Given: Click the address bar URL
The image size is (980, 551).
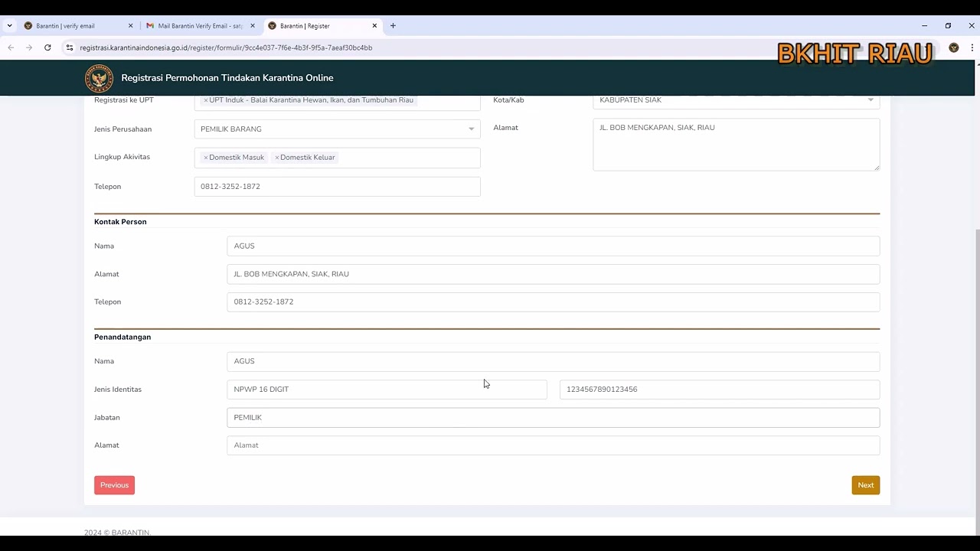Looking at the screenshot, I should pyautogui.click(x=226, y=47).
